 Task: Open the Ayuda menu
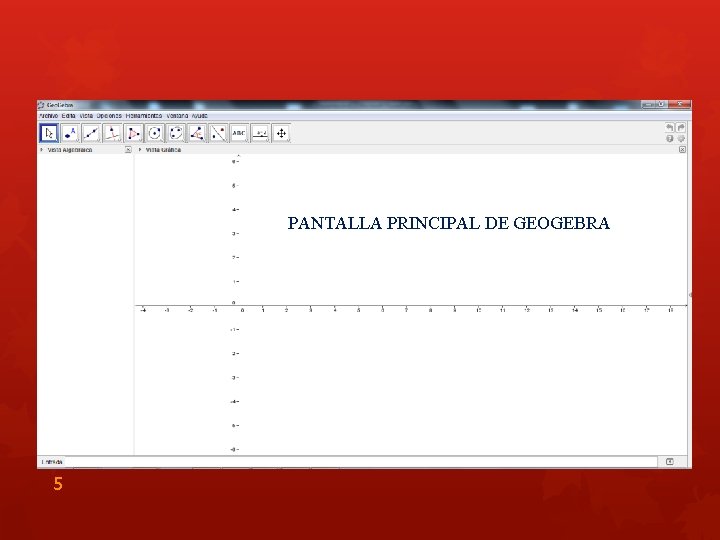[x=200, y=116]
